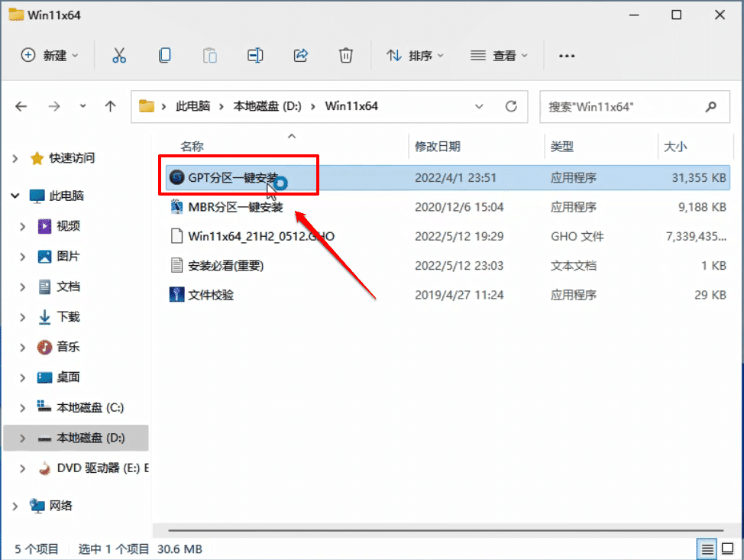
Task: Select the Cut tool in the toolbar
Action: (118, 55)
